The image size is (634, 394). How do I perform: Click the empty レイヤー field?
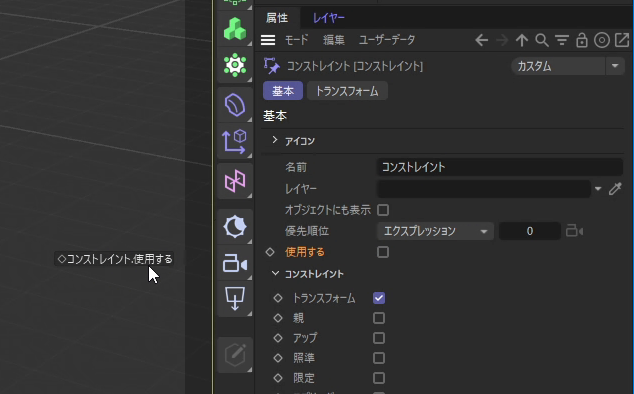(x=484, y=189)
